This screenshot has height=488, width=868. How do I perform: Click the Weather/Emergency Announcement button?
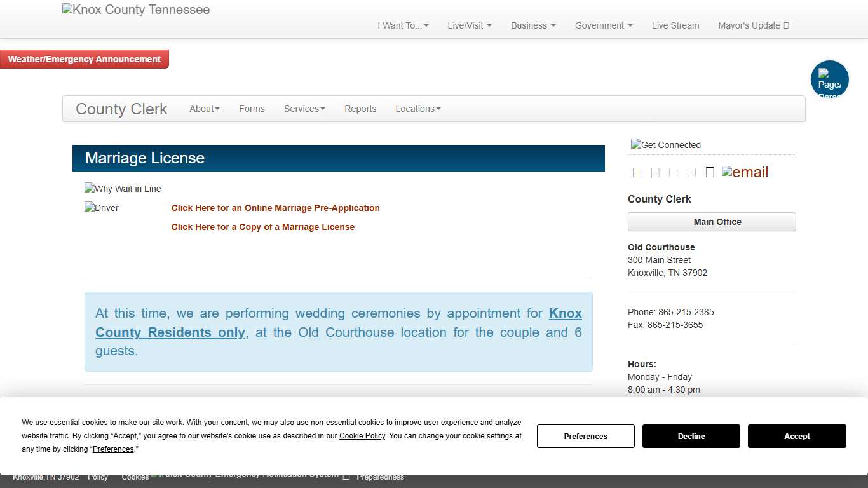pyautogui.click(x=85, y=59)
